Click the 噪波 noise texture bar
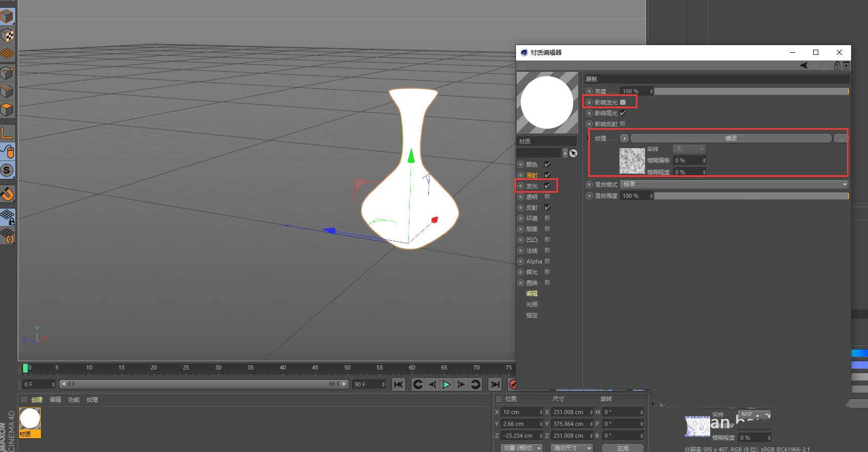This screenshot has height=452, width=868. click(x=731, y=138)
